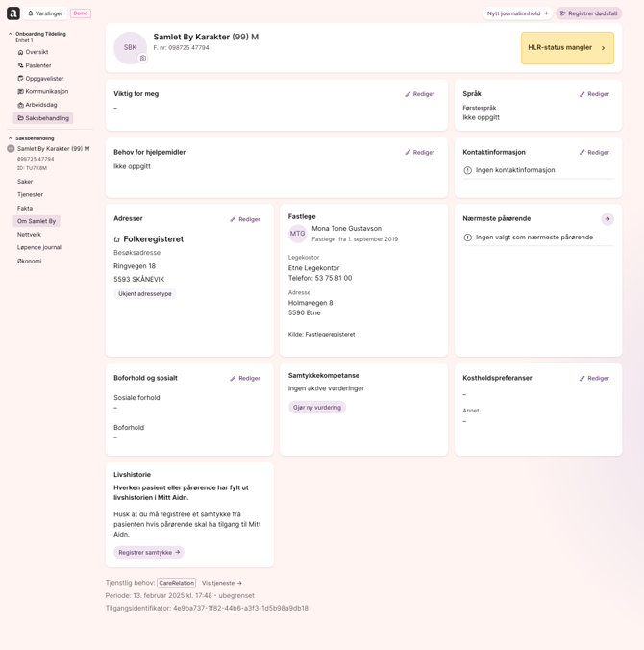Go to Pasienter in sidebar
Screen dimensions: 644x650
click(x=37, y=65)
